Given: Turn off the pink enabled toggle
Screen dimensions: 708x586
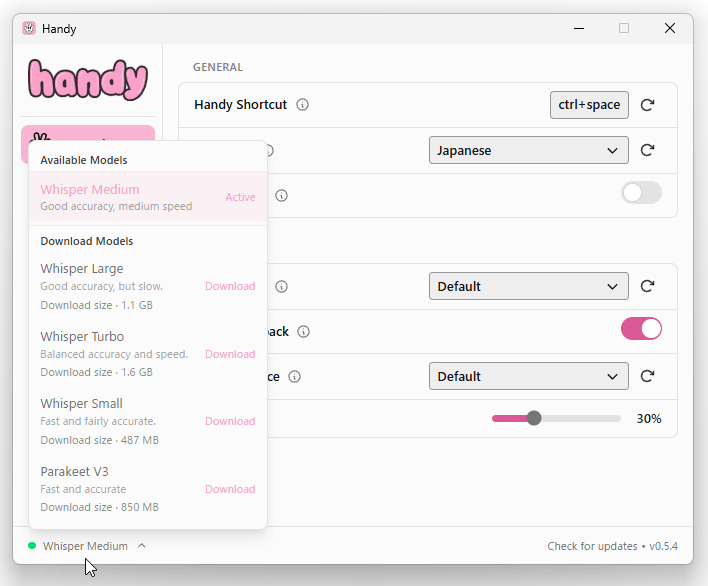Looking at the screenshot, I should click(x=641, y=329).
